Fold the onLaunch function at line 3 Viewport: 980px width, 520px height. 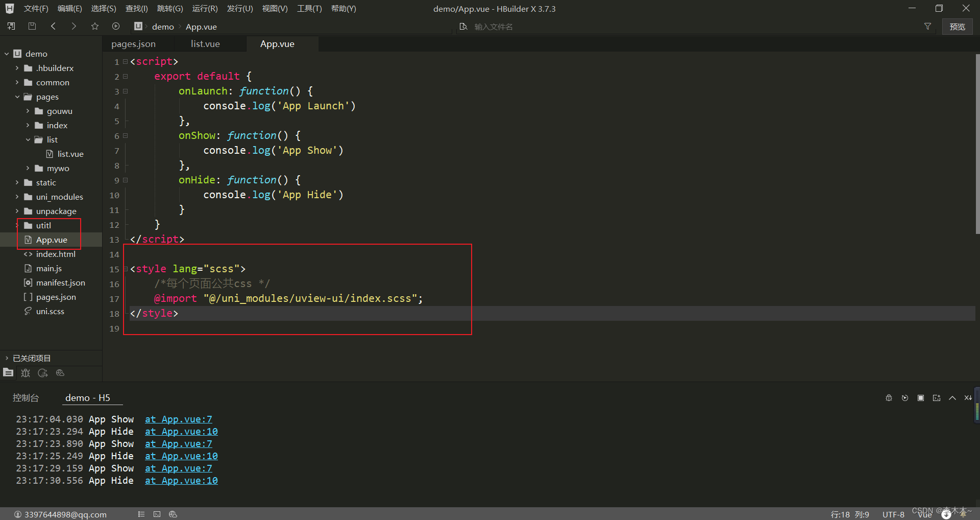pyautogui.click(x=125, y=91)
